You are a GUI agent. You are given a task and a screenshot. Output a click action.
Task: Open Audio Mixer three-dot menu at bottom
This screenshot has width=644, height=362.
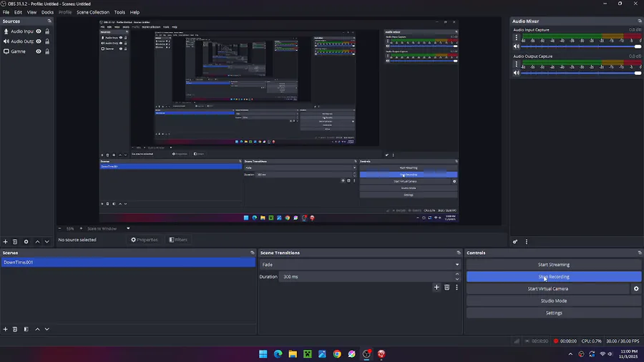point(527,242)
